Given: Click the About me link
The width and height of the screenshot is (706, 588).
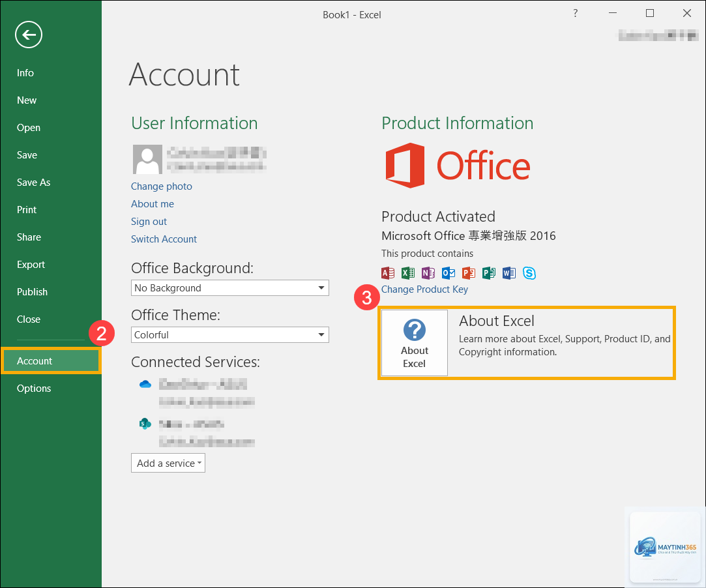Looking at the screenshot, I should (152, 204).
